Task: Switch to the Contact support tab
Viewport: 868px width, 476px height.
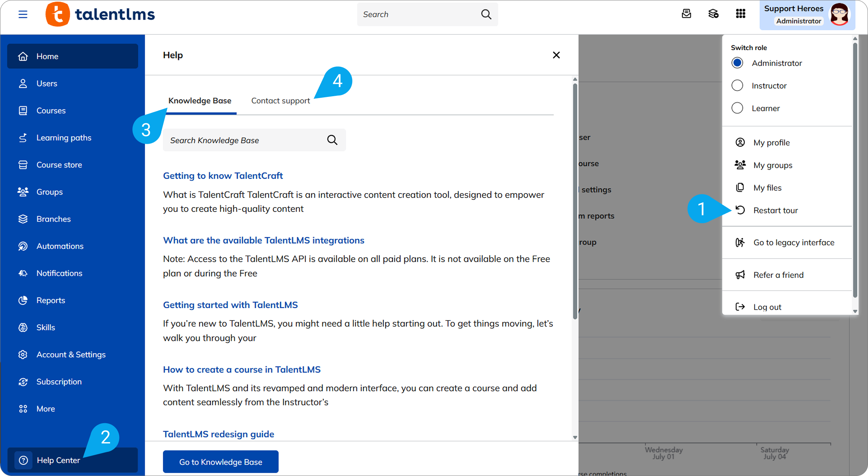Action: (x=281, y=101)
